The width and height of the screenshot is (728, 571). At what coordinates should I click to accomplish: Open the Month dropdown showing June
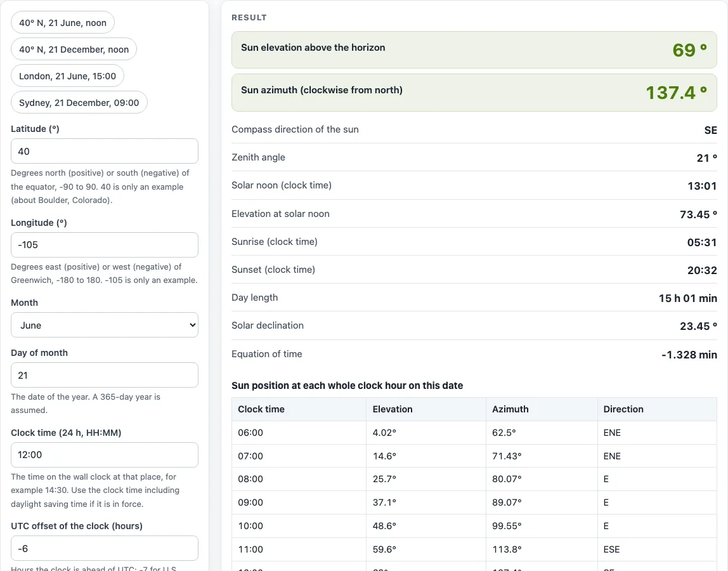pos(105,325)
